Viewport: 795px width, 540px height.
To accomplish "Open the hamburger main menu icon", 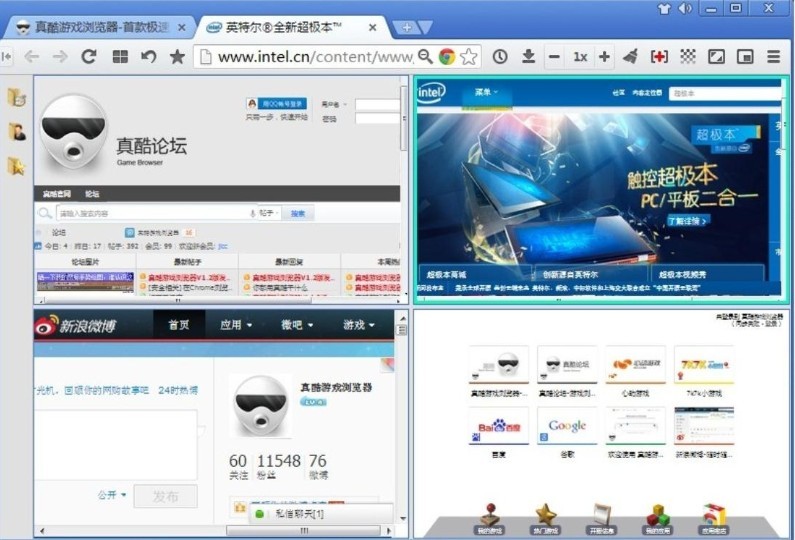I will (x=773, y=57).
